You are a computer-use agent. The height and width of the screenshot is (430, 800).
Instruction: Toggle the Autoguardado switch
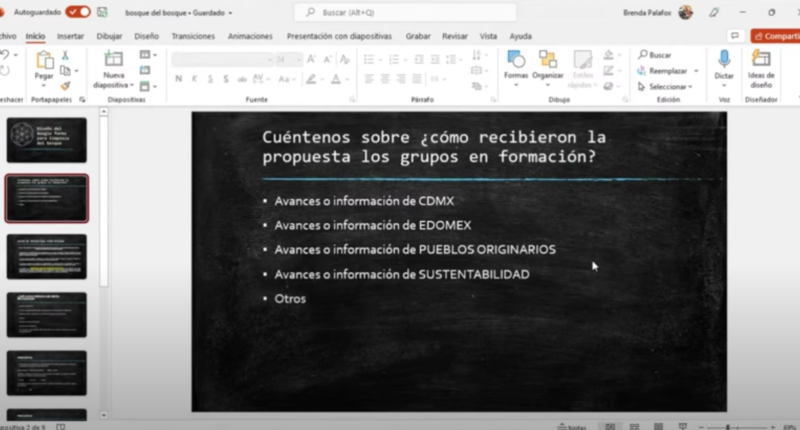click(x=77, y=12)
